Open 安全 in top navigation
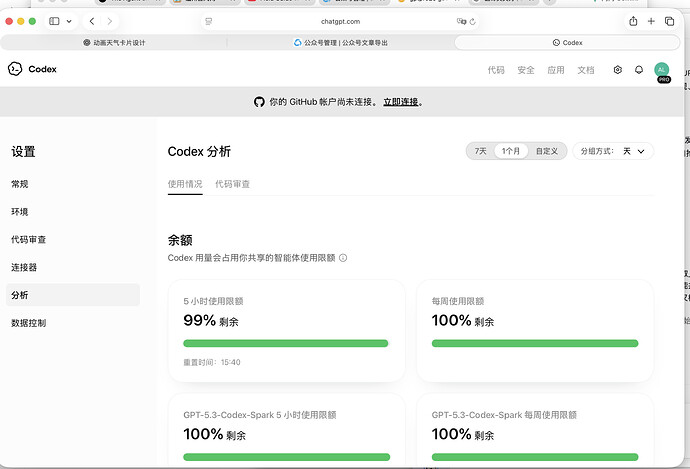 click(526, 70)
